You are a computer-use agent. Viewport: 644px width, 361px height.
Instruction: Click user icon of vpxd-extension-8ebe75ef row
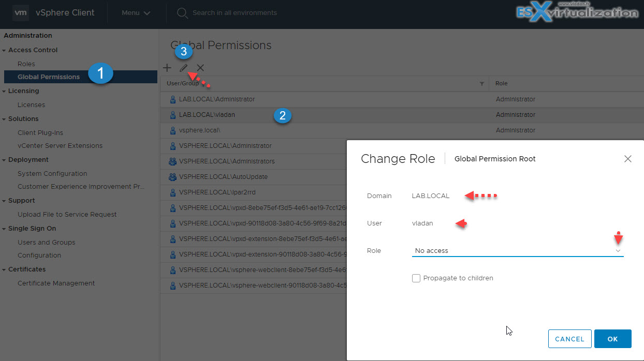[173, 238]
